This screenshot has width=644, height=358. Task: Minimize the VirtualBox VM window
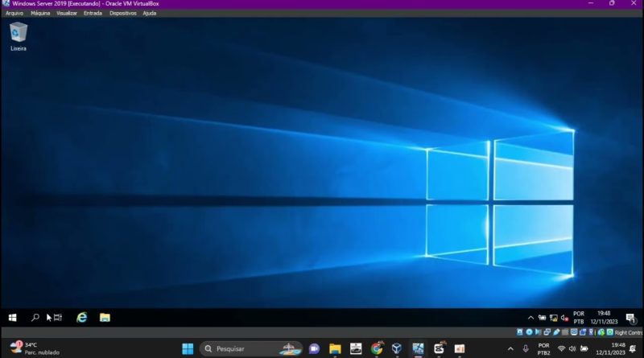point(591,3)
